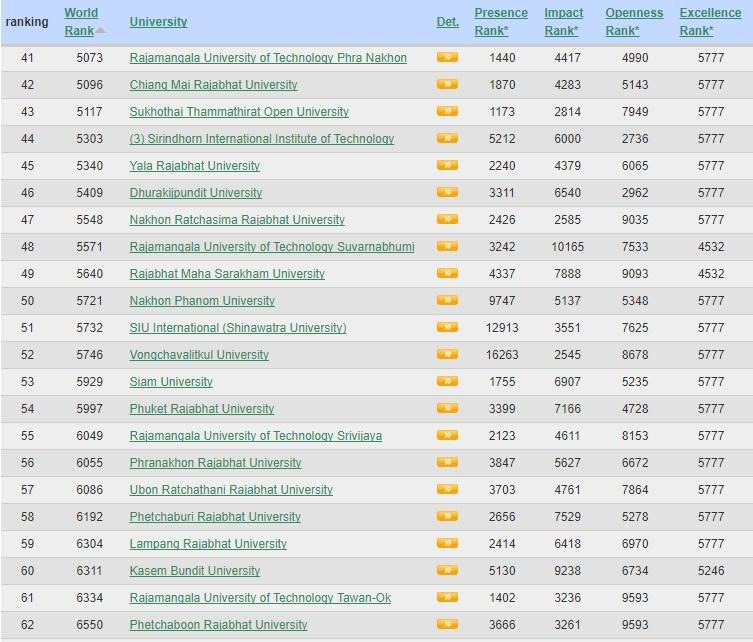Open Phranakhon Rajabhat University link

215,462
